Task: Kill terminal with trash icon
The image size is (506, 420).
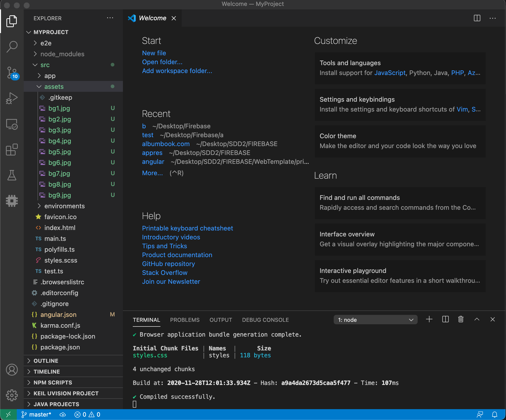Action: click(461, 320)
